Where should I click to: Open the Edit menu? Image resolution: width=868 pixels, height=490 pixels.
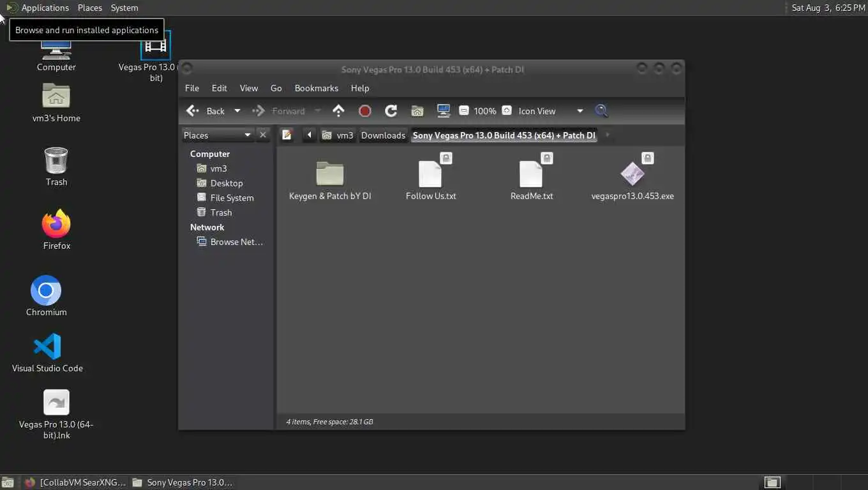pyautogui.click(x=220, y=88)
